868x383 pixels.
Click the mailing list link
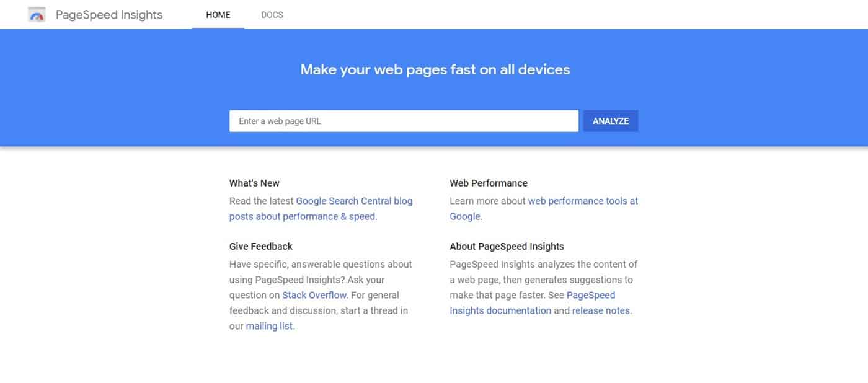[269, 325]
